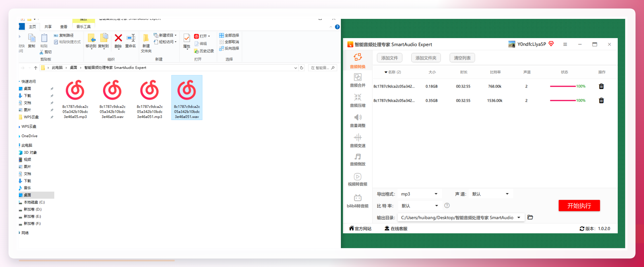Image resolution: width=644 pixels, height=267 pixels.
Task: Click the red 删除 delete icon in Explorer ribbon
Action: pos(118,41)
